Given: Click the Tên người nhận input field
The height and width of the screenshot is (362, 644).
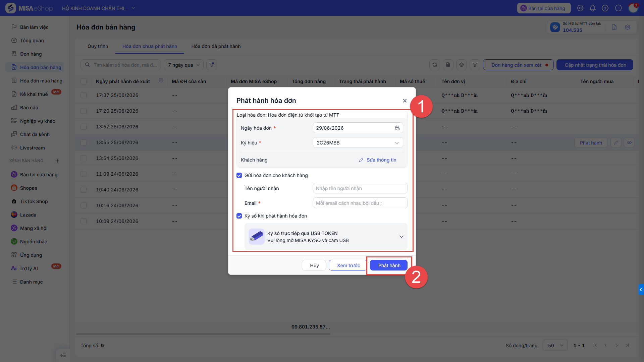Looking at the screenshot, I should [x=360, y=188].
